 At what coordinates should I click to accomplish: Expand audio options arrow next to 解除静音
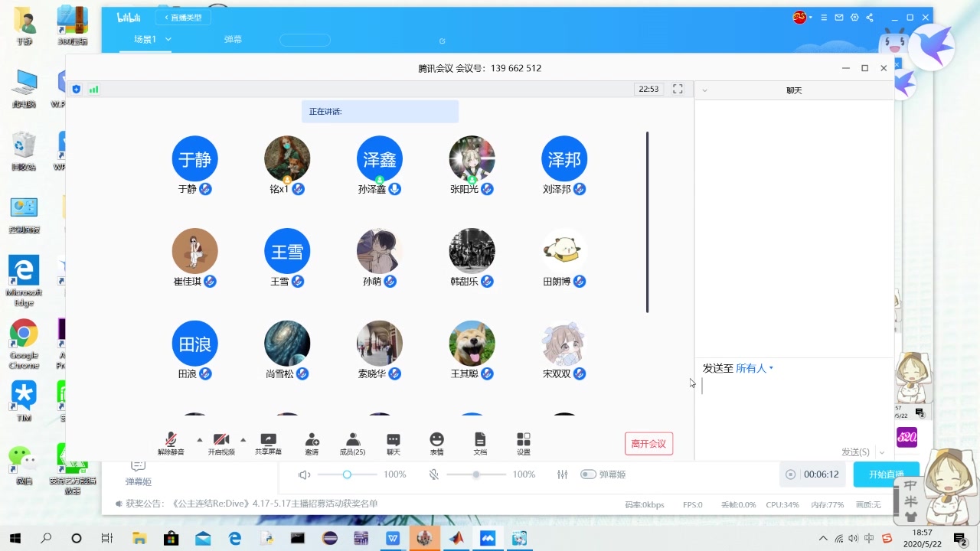pyautogui.click(x=200, y=439)
